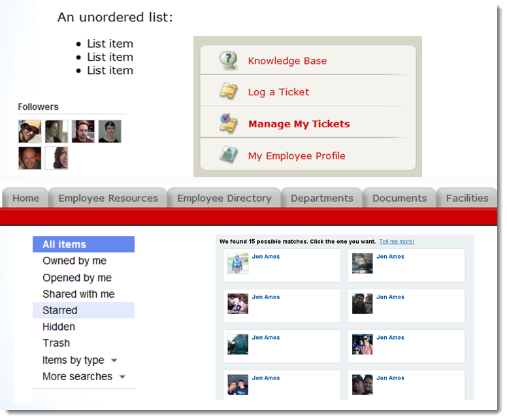Show Starred items
Screen dimensions: 507x420
84,310
